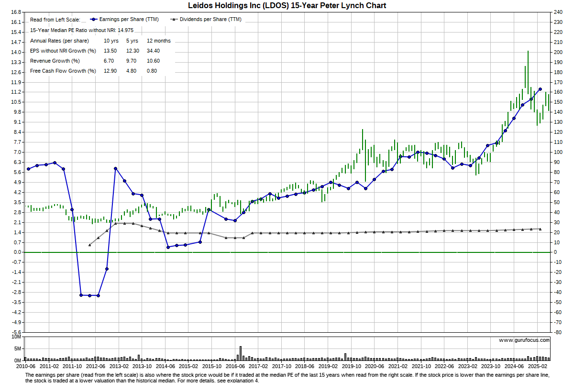Click the 13.50 EPS growth value
Screen dimensions: 574x392
110,51
